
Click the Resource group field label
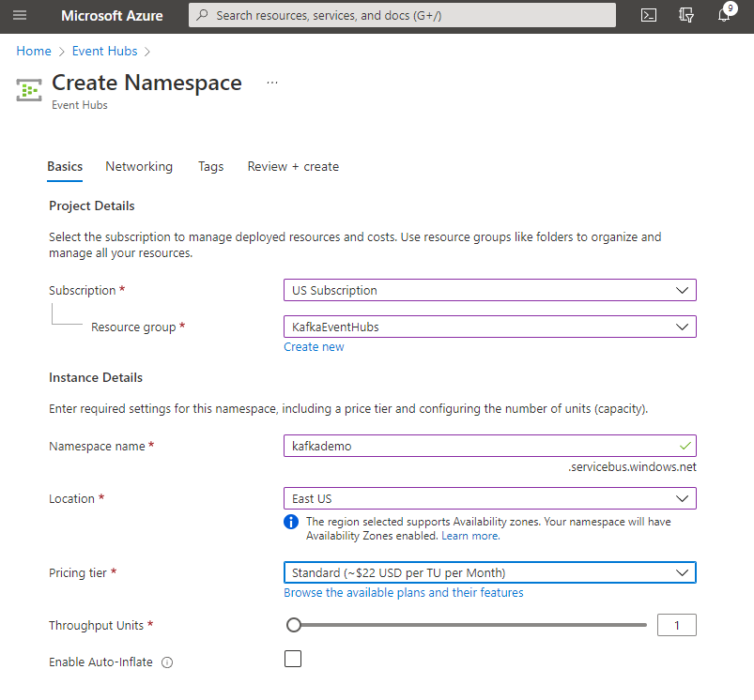[133, 327]
